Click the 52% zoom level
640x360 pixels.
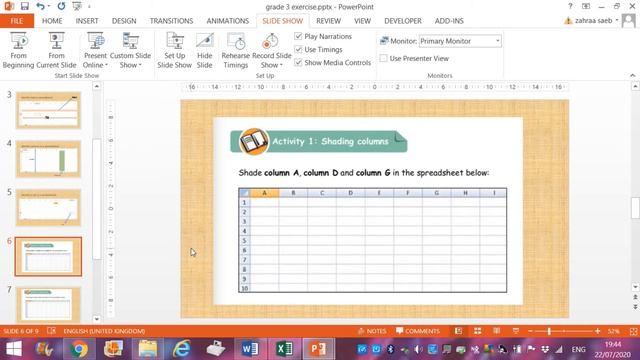coord(613,331)
